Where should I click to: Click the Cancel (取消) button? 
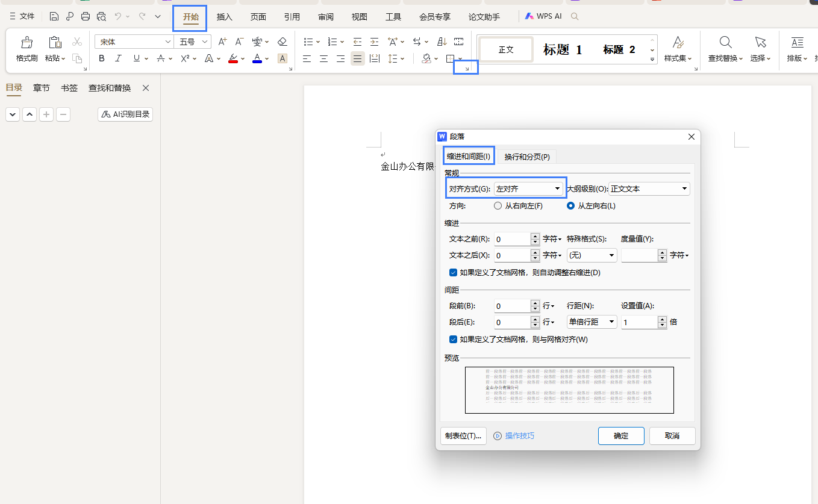pyautogui.click(x=672, y=436)
